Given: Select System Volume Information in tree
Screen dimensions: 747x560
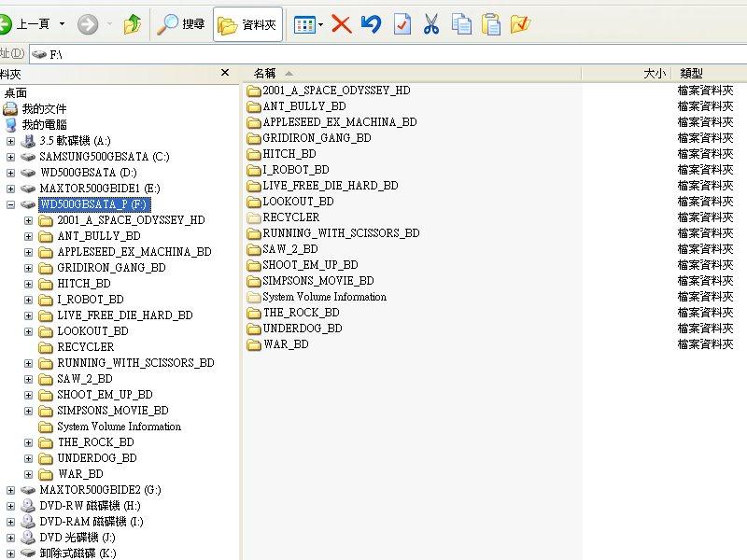Looking at the screenshot, I should 120,427.
